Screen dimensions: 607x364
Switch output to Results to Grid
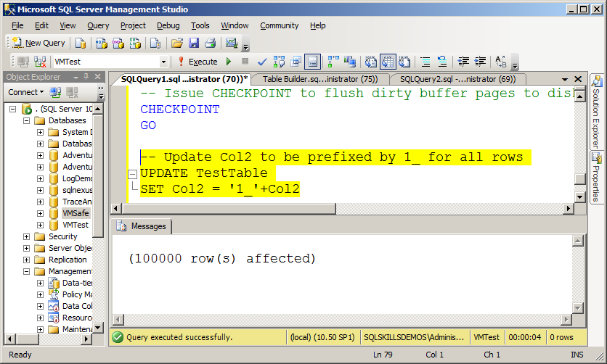point(388,62)
